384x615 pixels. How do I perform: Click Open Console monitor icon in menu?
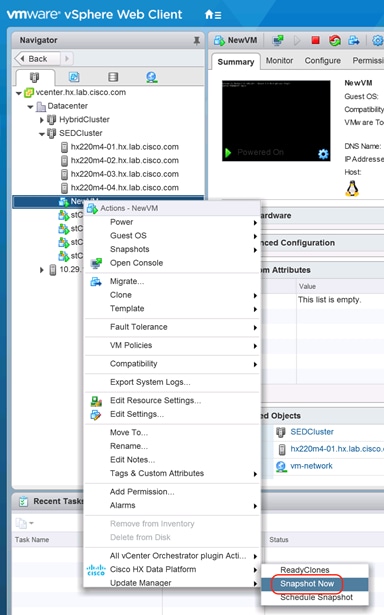96,263
